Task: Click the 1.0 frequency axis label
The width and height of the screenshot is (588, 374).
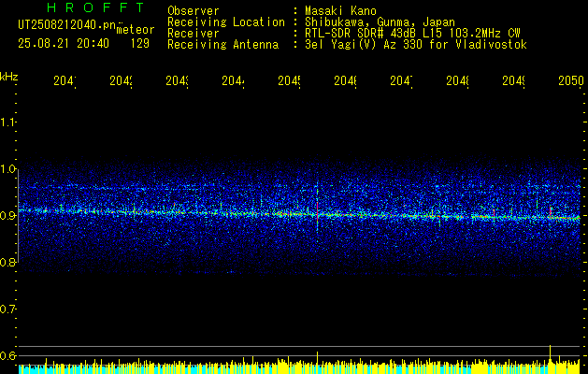Action: coord(7,169)
